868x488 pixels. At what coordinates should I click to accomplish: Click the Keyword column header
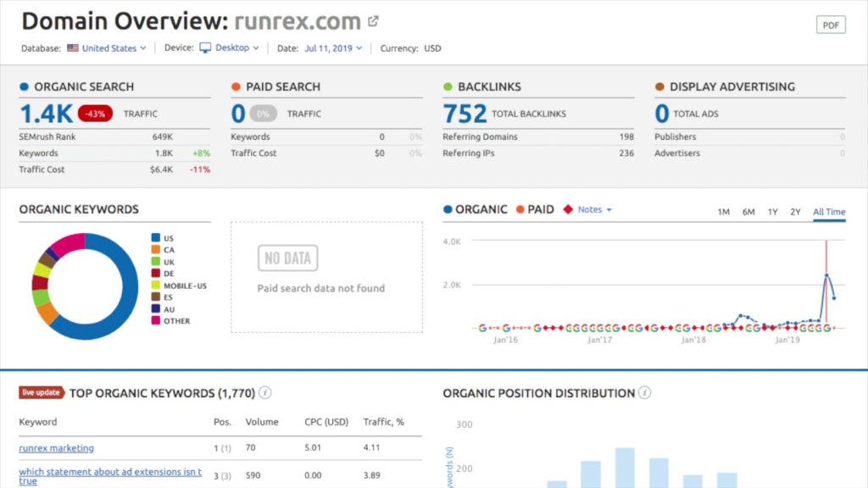pyautogui.click(x=37, y=422)
